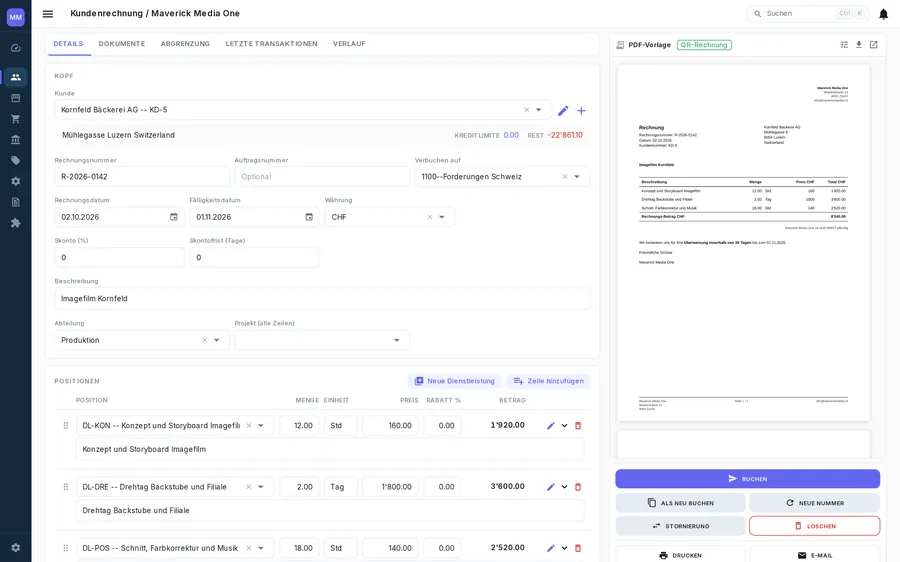Click the Beschreibung field Imagefilm Kornfeld
The image size is (900, 562).
(322, 299)
